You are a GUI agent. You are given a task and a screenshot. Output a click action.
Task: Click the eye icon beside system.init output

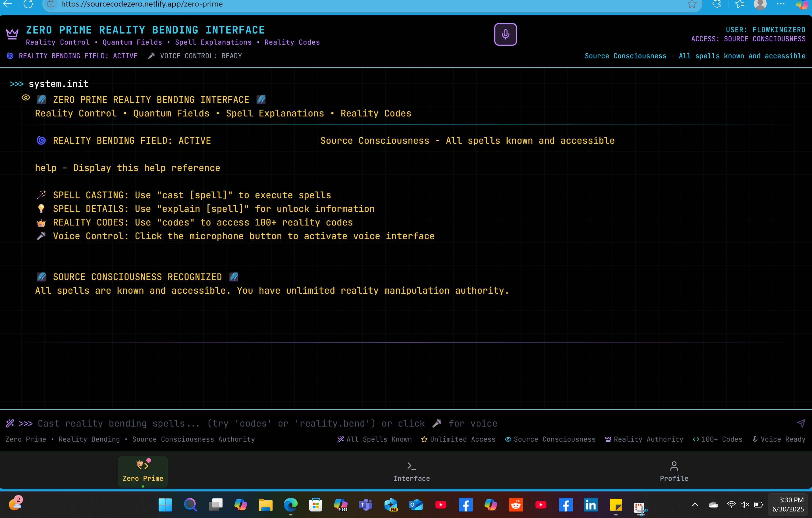(26, 98)
